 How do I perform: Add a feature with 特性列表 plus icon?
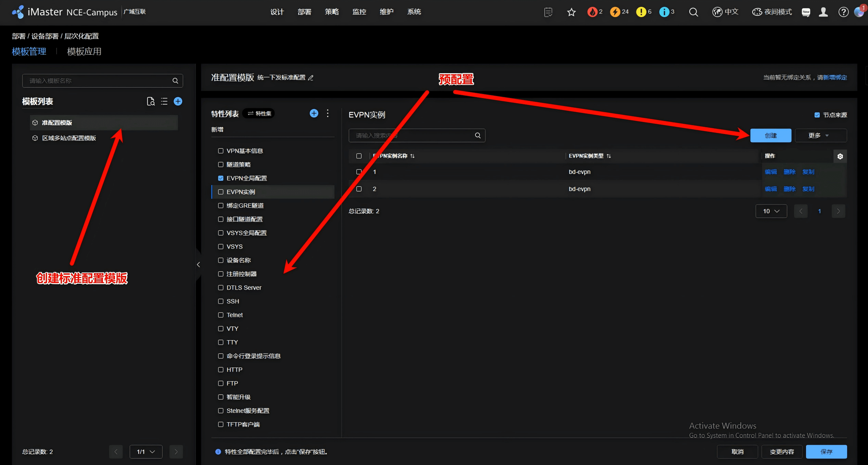coord(314,114)
